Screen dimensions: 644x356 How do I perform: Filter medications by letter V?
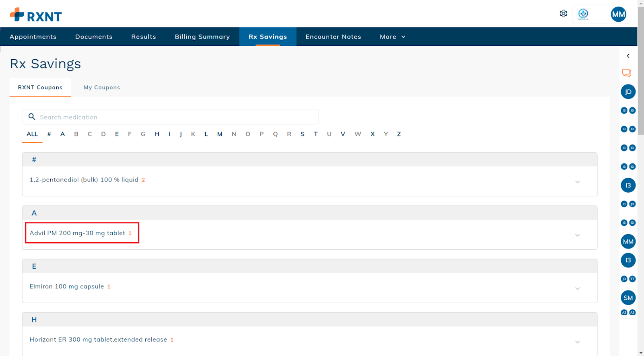[x=343, y=134]
